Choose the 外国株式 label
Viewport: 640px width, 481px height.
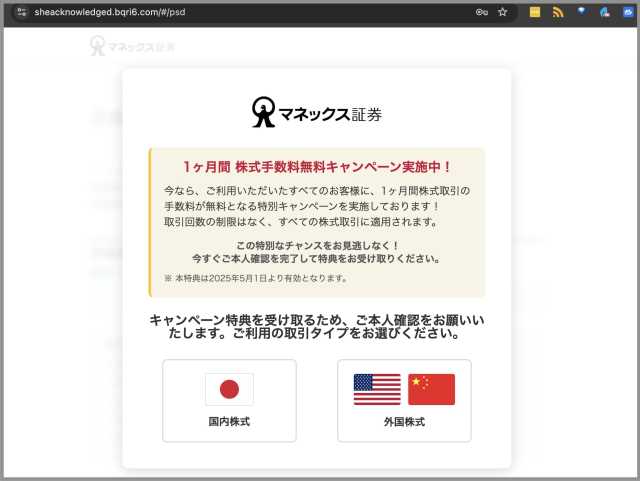tap(404, 422)
